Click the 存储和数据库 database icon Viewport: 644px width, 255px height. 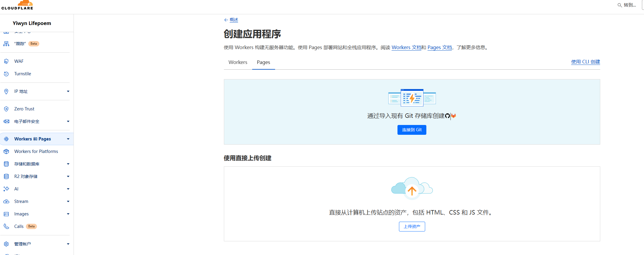coord(6,164)
